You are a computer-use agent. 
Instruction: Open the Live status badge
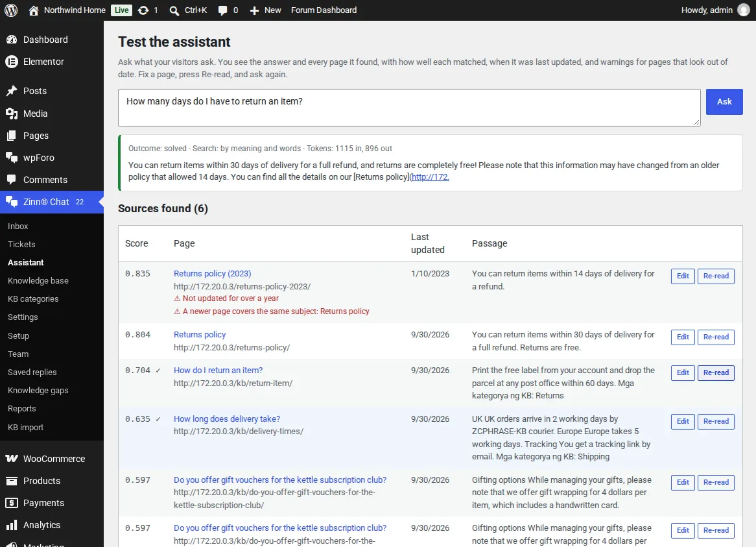(121, 10)
